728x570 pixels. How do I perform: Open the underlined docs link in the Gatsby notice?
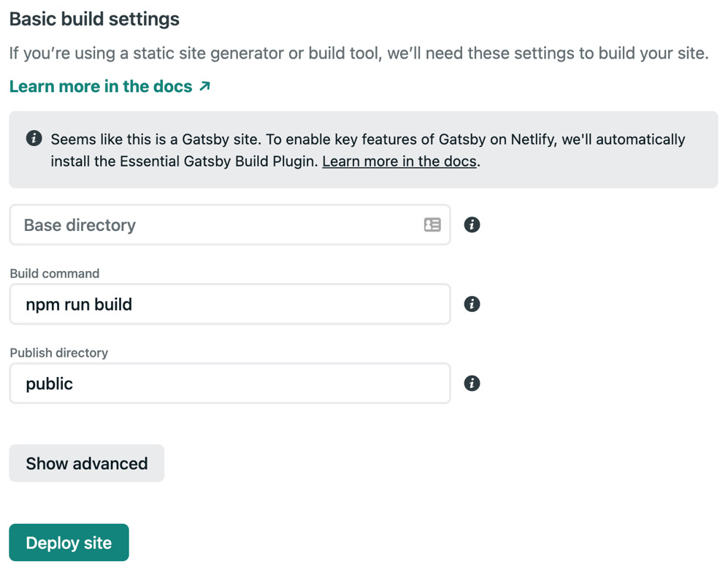[398, 161]
